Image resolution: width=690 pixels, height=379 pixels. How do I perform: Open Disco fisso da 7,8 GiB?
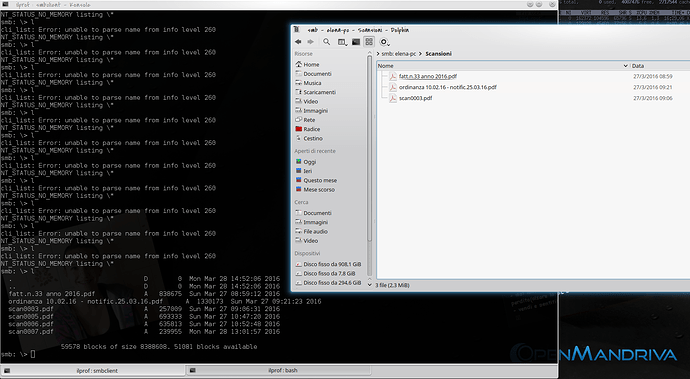coord(325,273)
